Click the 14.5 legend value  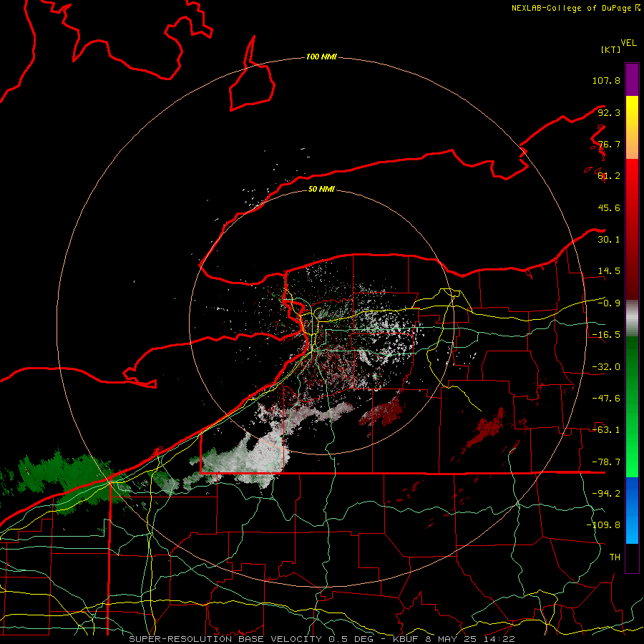point(609,271)
